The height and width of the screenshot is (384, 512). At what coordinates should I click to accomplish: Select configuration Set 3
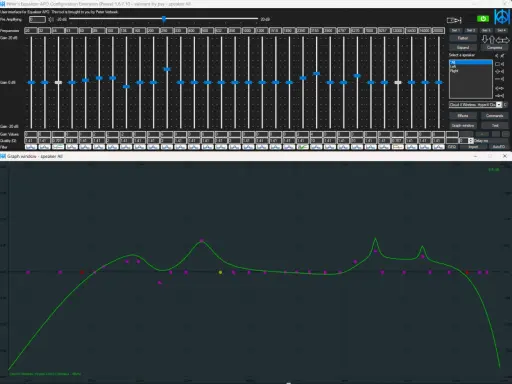coord(486,30)
